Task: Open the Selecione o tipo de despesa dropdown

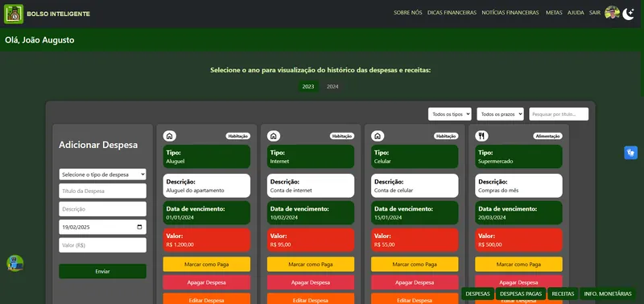Action: click(x=103, y=175)
